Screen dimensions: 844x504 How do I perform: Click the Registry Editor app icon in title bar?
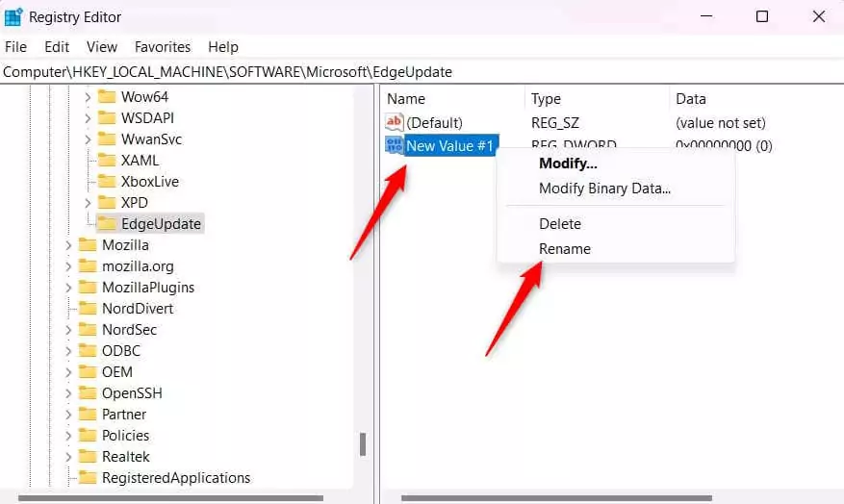pos(13,16)
